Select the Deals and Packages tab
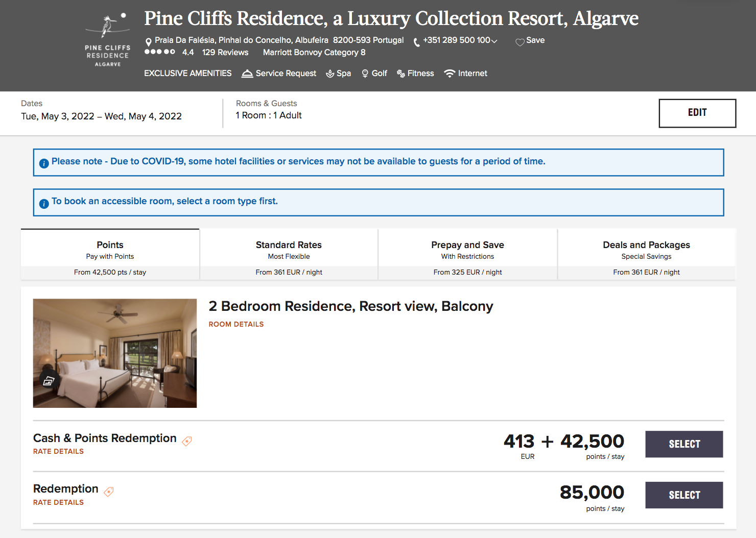The width and height of the screenshot is (756, 538). coord(646,254)
